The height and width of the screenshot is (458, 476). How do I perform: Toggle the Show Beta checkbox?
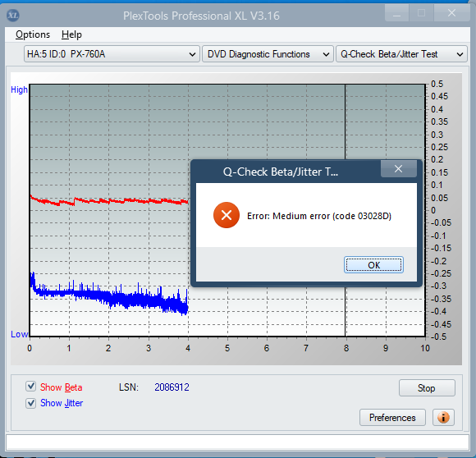click(30, 387)
